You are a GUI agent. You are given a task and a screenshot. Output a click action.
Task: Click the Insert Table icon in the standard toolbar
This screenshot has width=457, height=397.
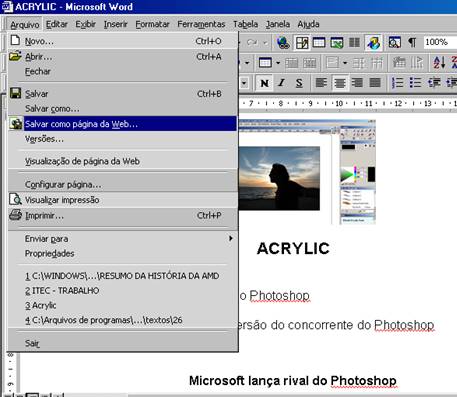[x=319, y=42]
